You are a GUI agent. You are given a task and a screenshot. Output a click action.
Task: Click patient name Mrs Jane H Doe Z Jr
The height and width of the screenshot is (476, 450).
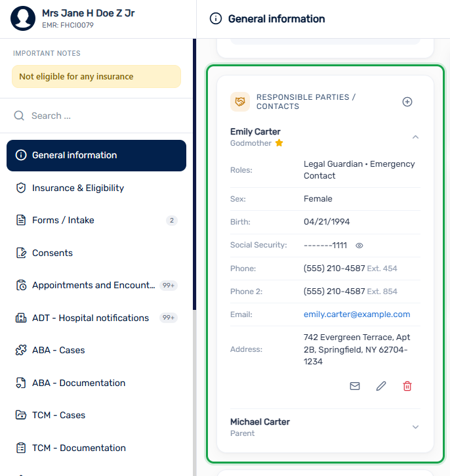[89, 13]
